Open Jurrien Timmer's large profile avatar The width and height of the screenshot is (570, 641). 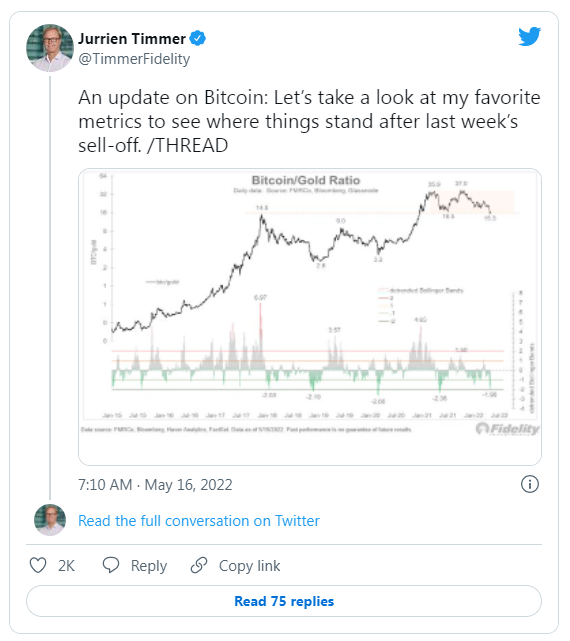(x=50, y=48)
